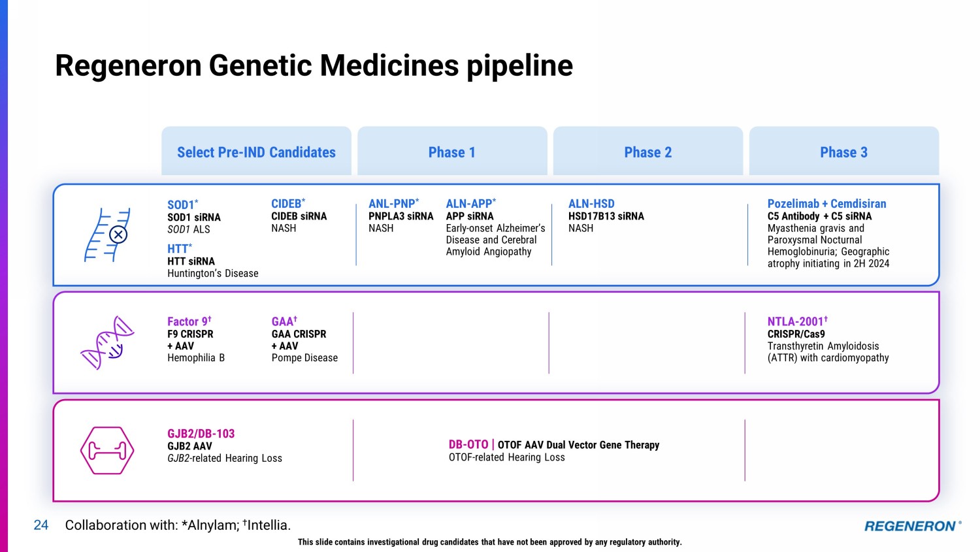Click the ALN-HSD Phase 2 entry
The height and width of the screenshot is (552, 980).
click(x=591, y=204)
